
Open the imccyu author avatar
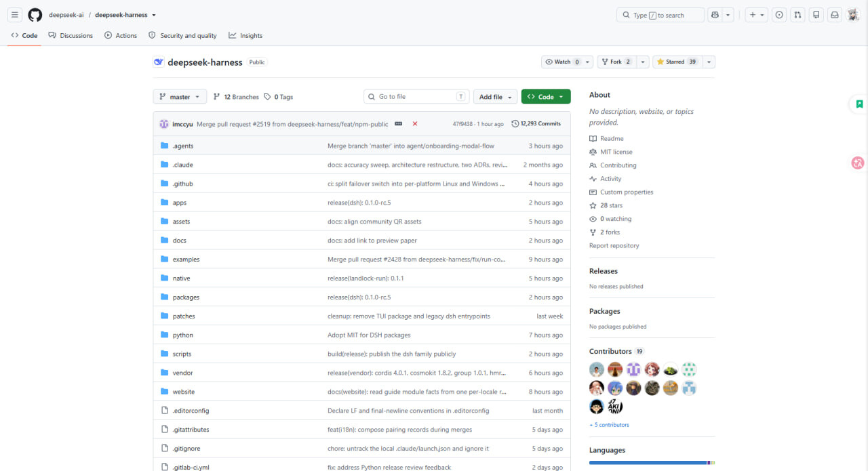[x=164, y=124]
